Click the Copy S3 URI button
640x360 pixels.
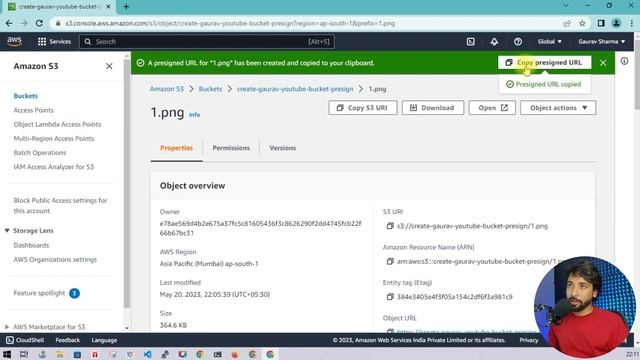(x=362, y=108)
